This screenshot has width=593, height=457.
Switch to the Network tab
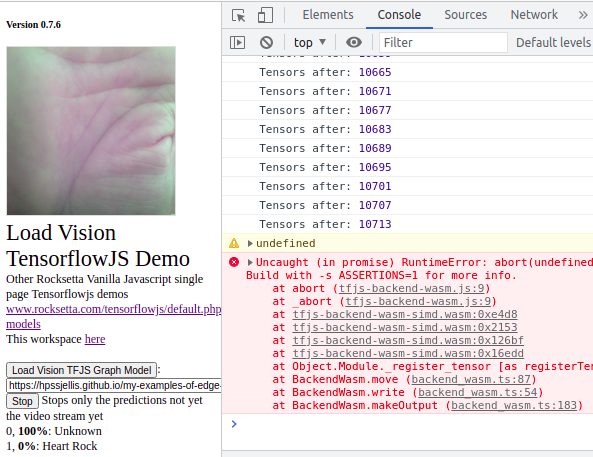(534, 15)
